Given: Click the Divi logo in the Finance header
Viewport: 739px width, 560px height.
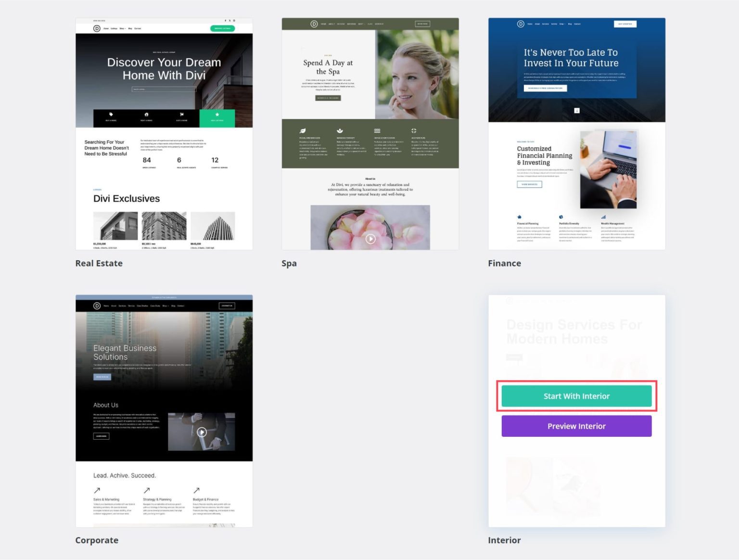Looking at the screenshot, I should pos(521,24).
